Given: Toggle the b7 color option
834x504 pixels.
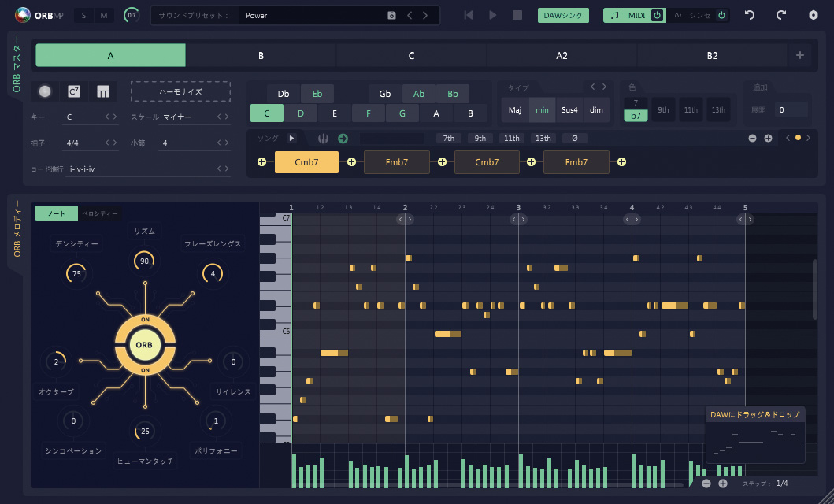Looking at the screenshot, I should pos(636,115).
